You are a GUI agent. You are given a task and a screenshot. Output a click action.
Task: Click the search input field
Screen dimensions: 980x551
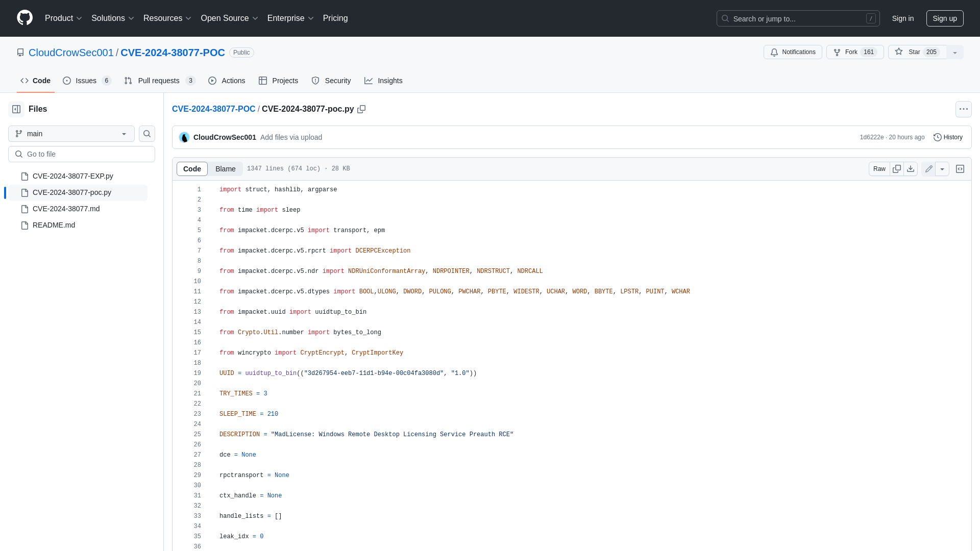coord(798,18)
